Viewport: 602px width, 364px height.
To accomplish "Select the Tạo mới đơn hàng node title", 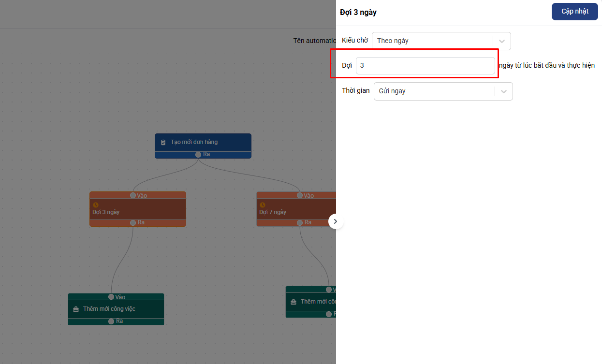I will tap(194, 142).
